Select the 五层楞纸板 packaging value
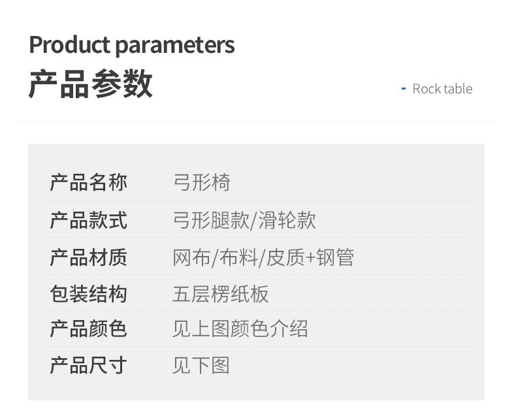Image resolution: width=516 pixels, height=420 pixels. (x=220, y=294)
